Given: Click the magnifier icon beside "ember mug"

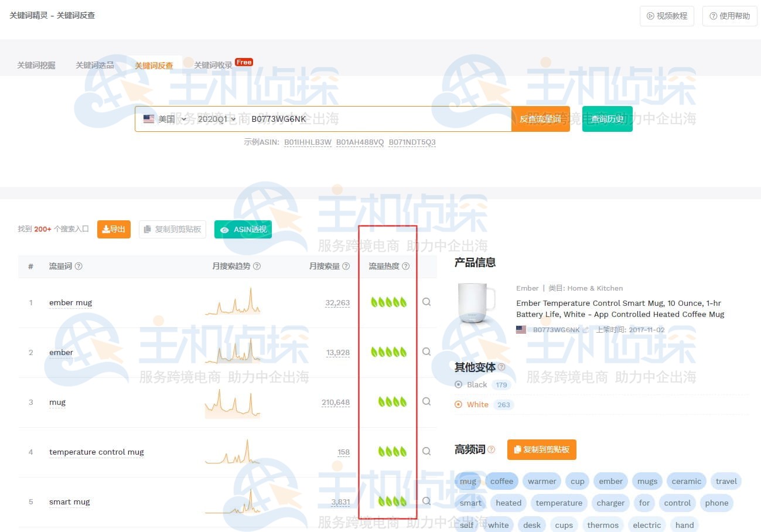Looking at the screenshot, I should coord(426,302).
